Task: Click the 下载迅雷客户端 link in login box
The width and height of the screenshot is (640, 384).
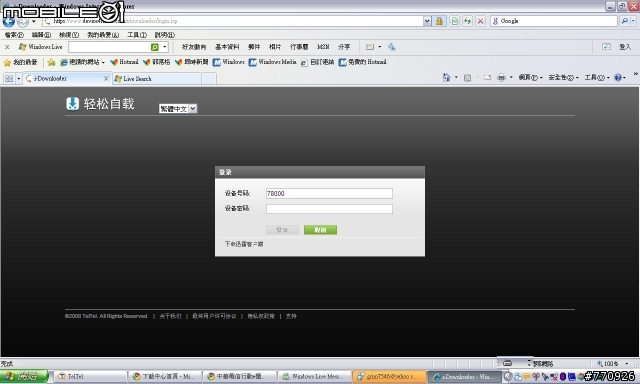Action: (244, 244)
